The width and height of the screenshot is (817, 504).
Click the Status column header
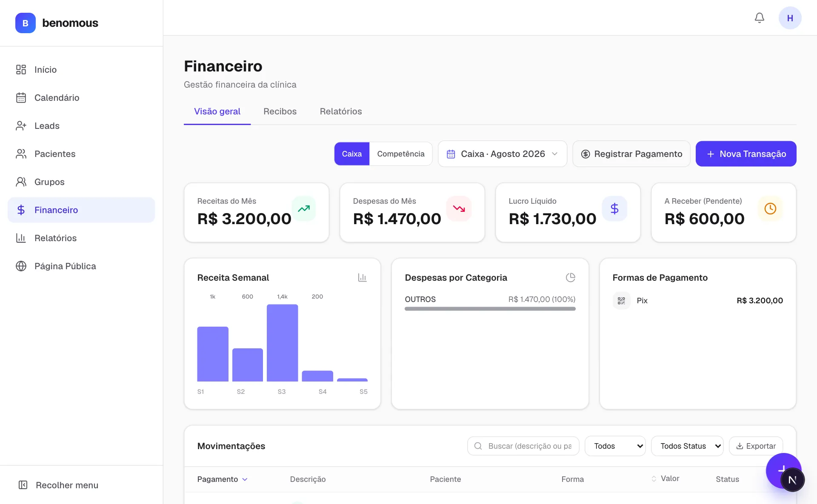[727, 479]
